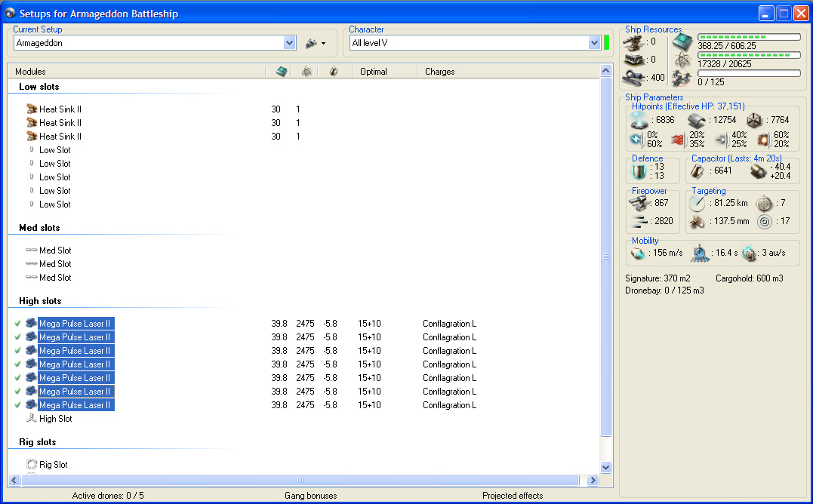Select the first empty Med Slot

pos(55,250)
